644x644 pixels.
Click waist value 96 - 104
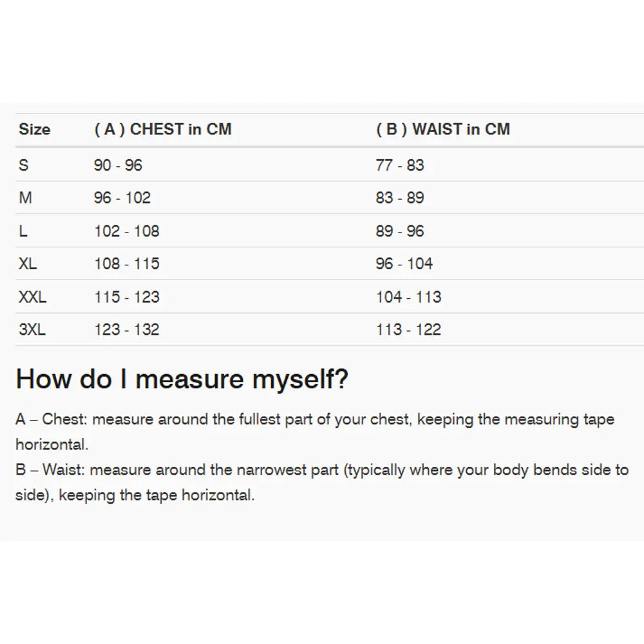click(x=404, y=264)
